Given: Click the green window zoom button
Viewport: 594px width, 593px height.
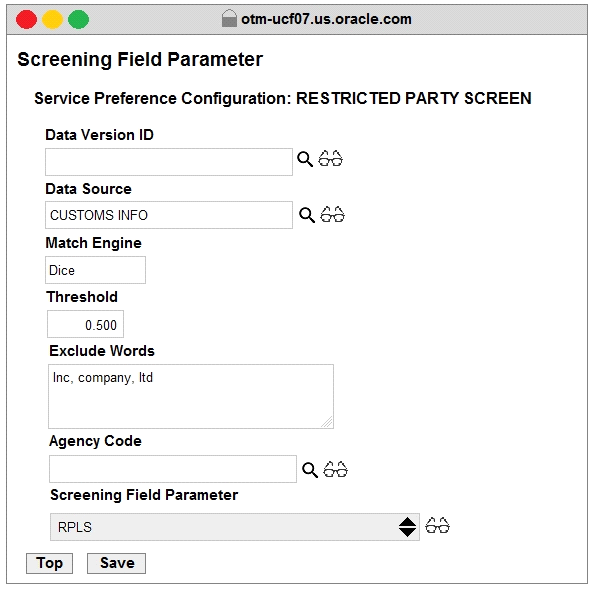Looking at the screenshot, I should point(78,20).
